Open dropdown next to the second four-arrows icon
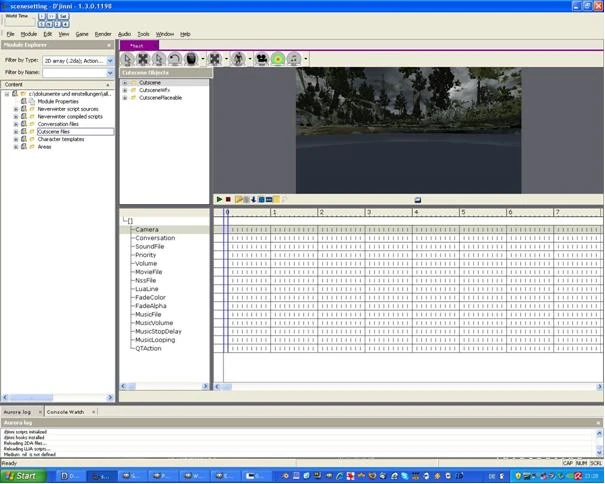605x484 pixels. click(226, 59)
